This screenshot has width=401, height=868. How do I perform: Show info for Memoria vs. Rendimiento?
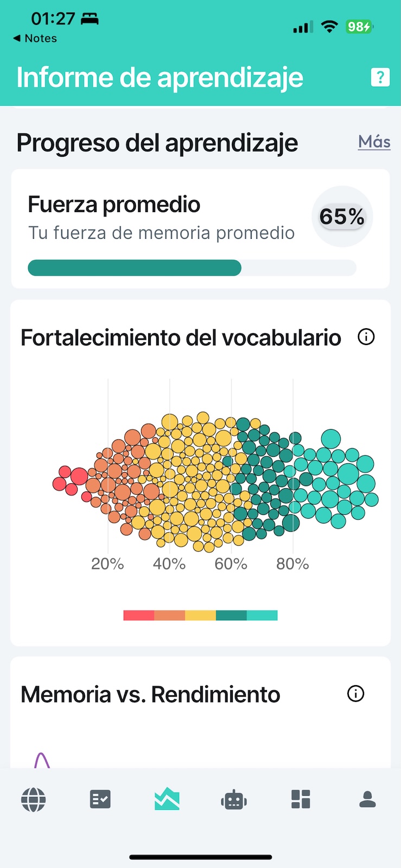coord(356,693)
